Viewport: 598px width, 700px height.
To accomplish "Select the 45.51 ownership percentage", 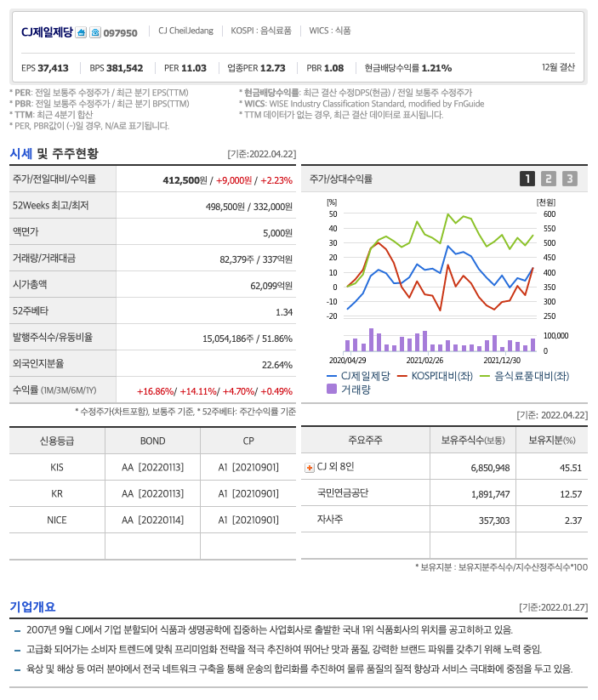I will (571, 468).
